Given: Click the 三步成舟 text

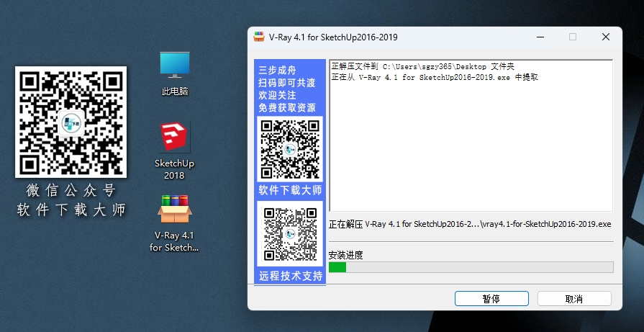Looking at the screenshot, I should click(x=277, y=71).
